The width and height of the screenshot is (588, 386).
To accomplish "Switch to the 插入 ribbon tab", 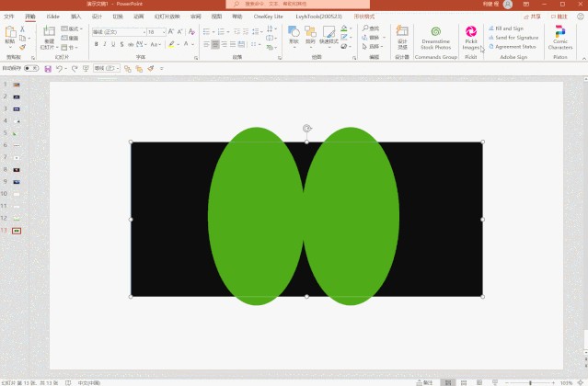I will pos(75,17).
